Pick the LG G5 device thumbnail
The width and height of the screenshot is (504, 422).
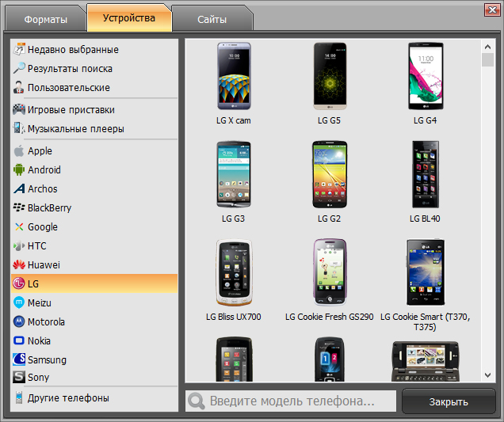coord(330,76)
